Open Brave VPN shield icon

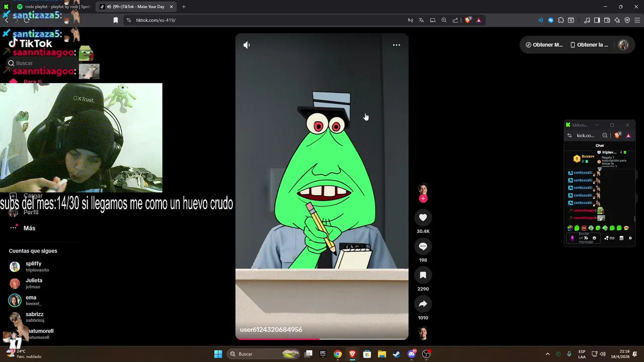coord(627,20)
